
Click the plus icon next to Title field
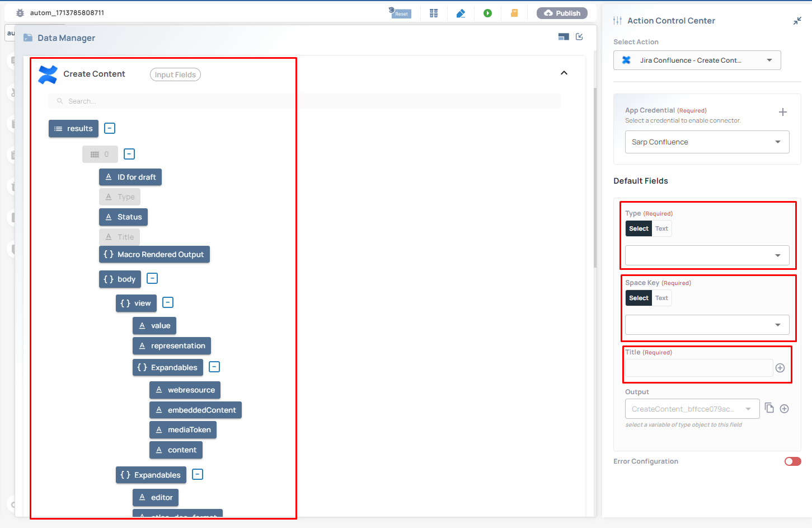coord(780,368)
